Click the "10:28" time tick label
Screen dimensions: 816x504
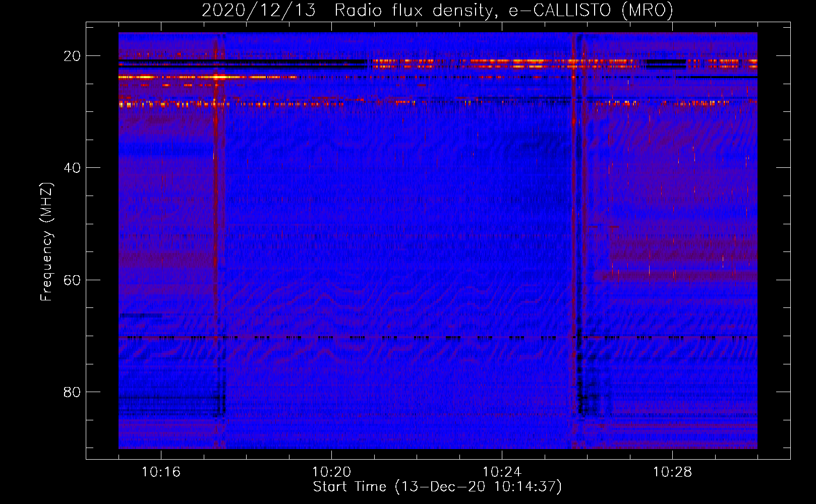(672, 472)
